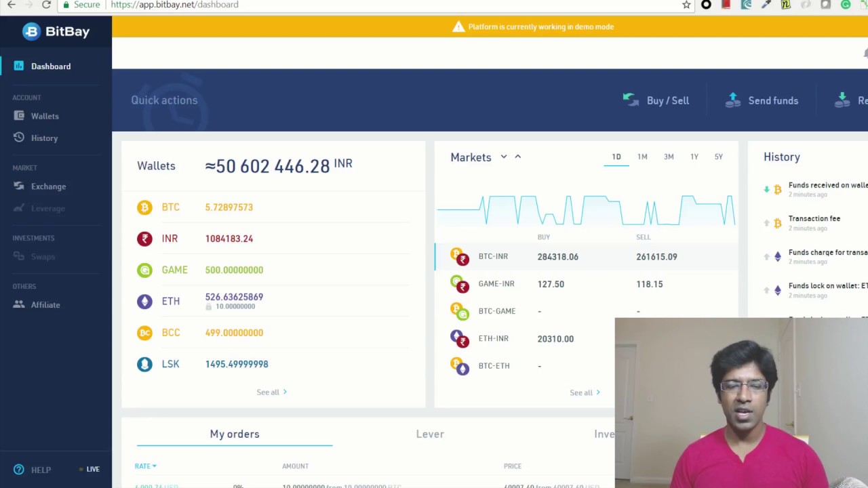Click the HELP question mark icon

pos(18,469)
